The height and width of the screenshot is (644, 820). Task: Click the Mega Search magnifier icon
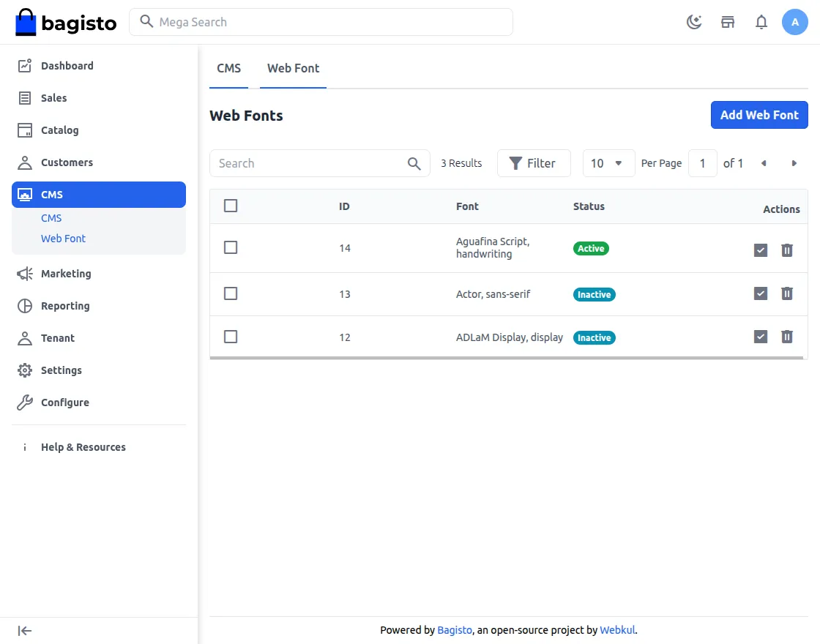pyautogui.click(x=146, y=21)
